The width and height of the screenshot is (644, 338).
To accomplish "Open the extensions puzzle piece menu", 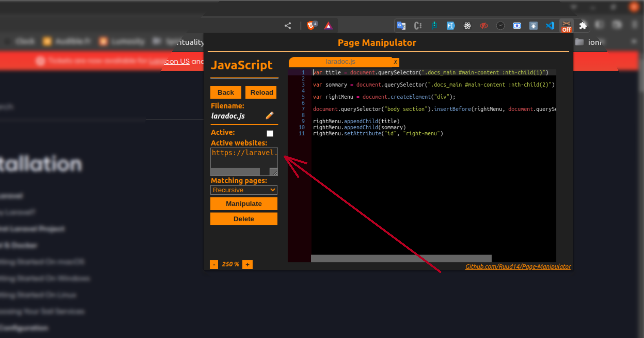I will point(583,26).
